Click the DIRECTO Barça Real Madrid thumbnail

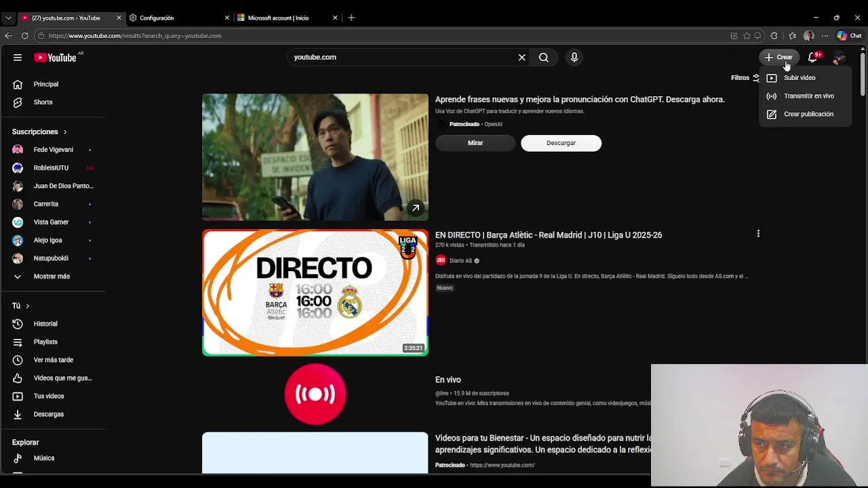pyautogui.click(x=315, y=293)
